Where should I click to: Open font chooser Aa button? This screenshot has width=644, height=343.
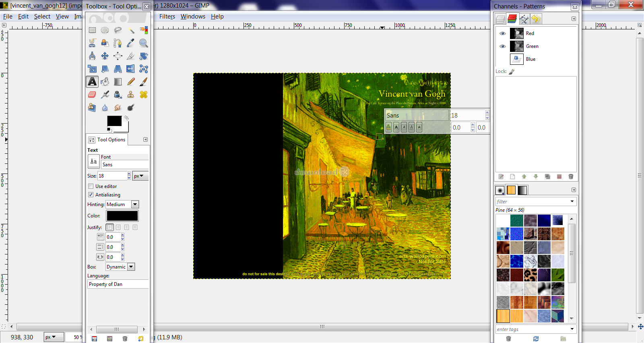tap(94, 161)
